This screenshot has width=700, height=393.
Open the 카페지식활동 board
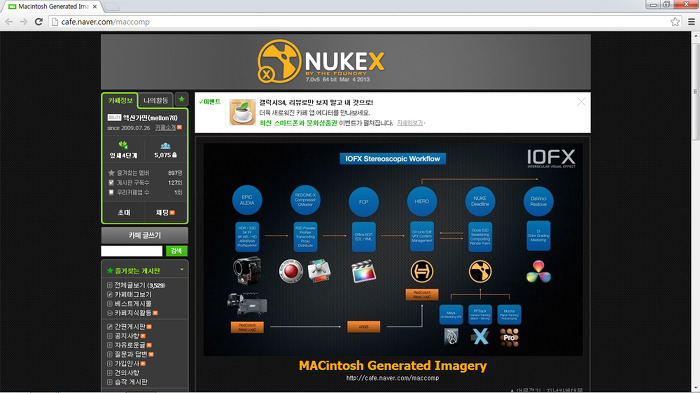132,313
